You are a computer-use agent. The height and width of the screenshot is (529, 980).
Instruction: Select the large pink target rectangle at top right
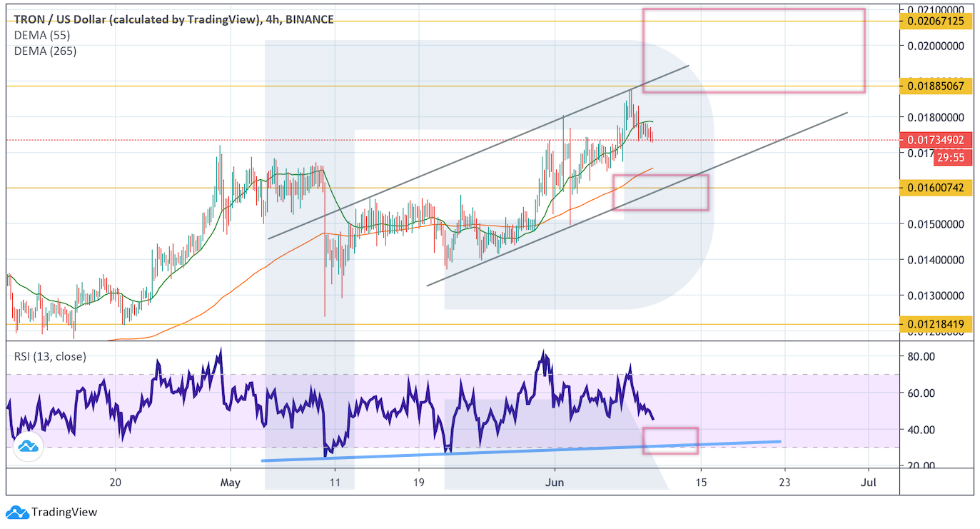coord(753,51)
